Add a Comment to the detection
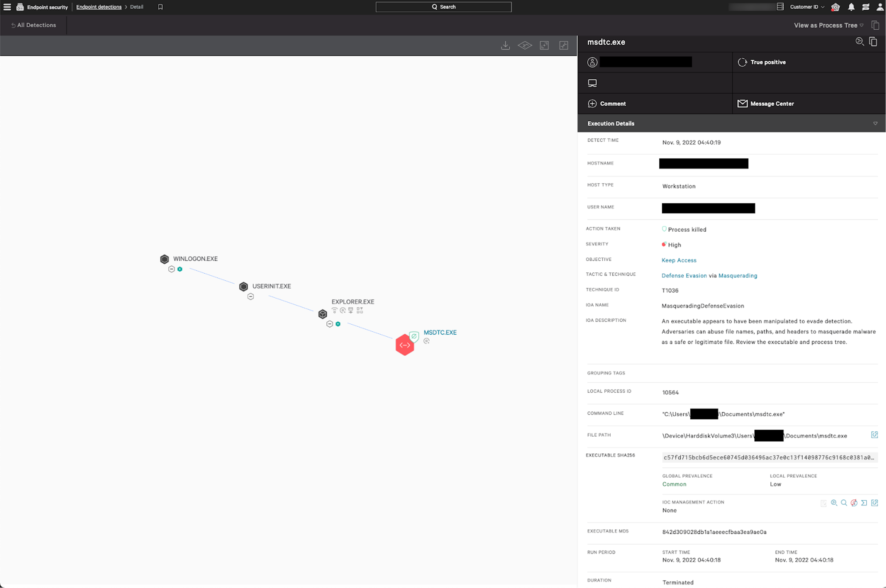The height and width of the screenshot is (588, 886). [607, 104]
